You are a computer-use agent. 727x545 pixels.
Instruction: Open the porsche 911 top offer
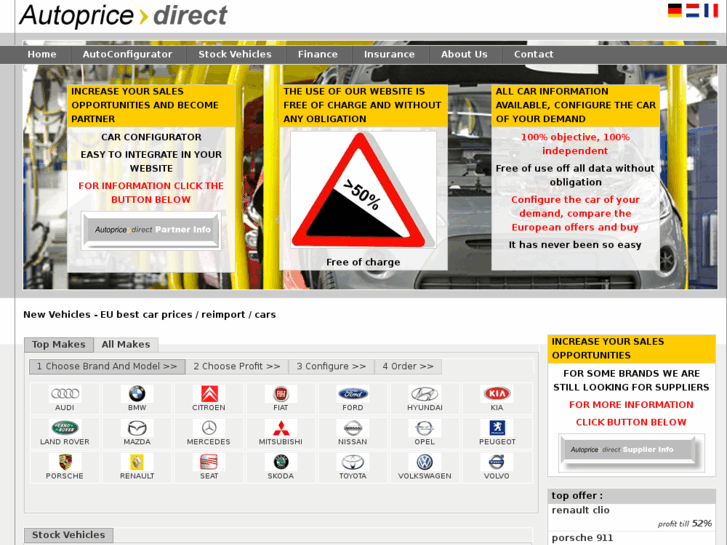click(582, 538)
